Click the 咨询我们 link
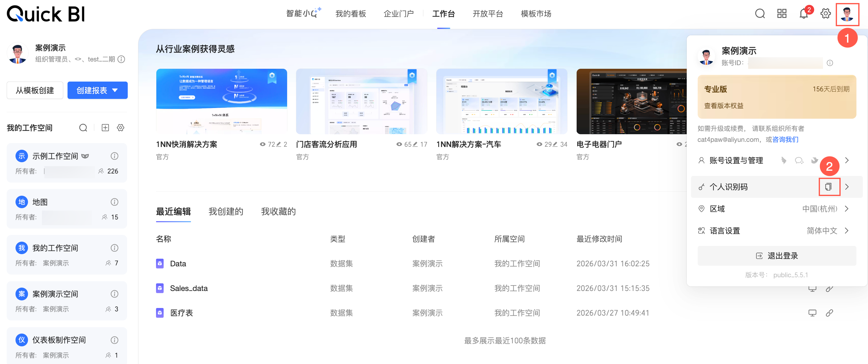868x364 pixels. click(x=785, y=139)
